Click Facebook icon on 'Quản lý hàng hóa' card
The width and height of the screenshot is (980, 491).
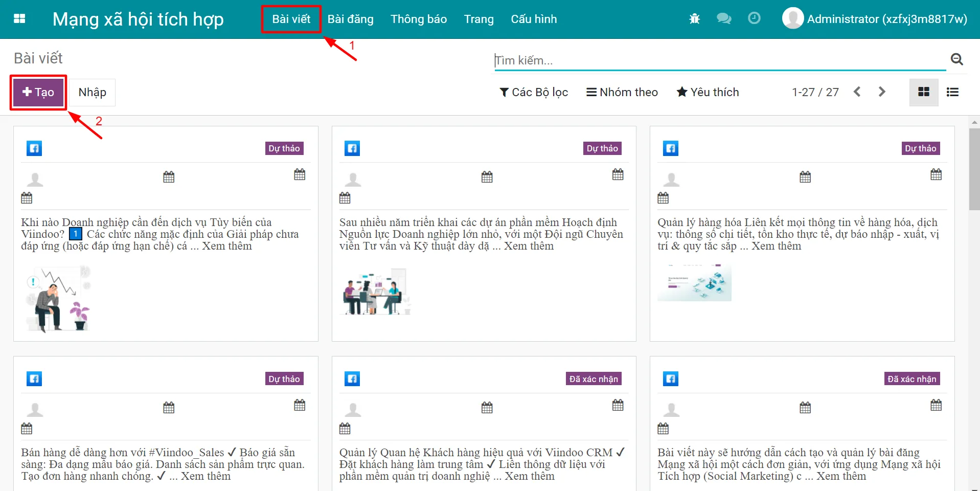coord(671,148)
